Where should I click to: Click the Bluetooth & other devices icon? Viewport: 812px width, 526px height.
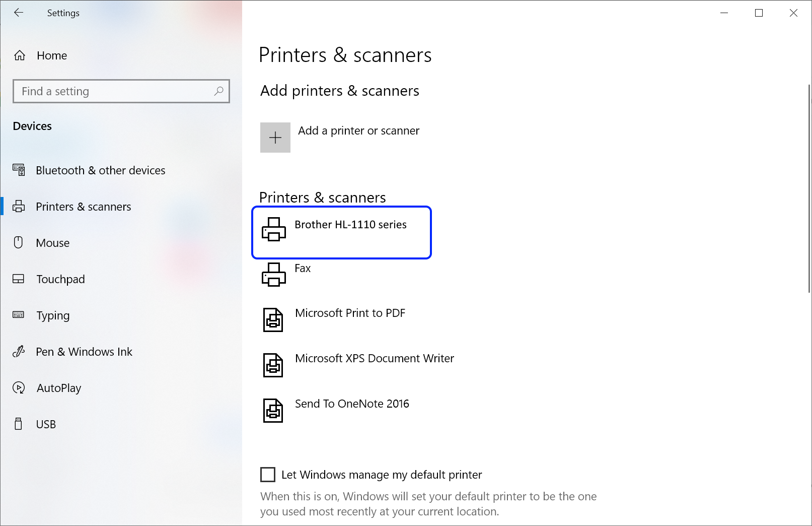19,170
